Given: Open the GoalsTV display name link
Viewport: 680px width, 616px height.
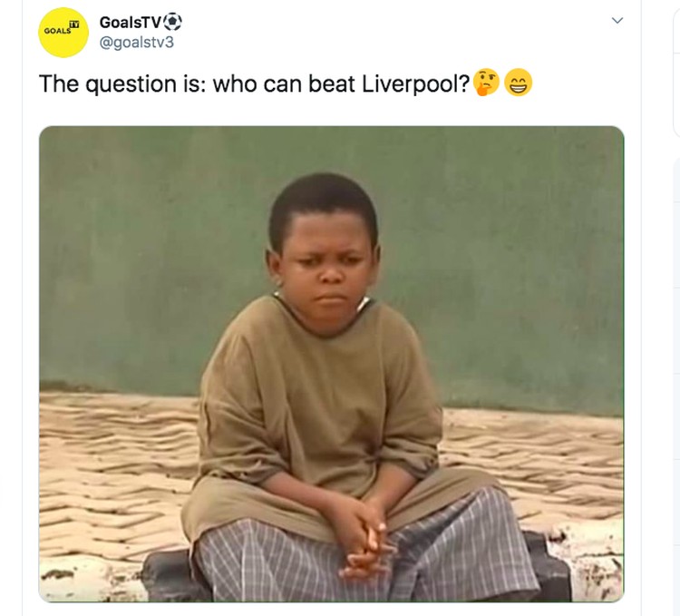Looking at the screenshot, I should point(130,22).
